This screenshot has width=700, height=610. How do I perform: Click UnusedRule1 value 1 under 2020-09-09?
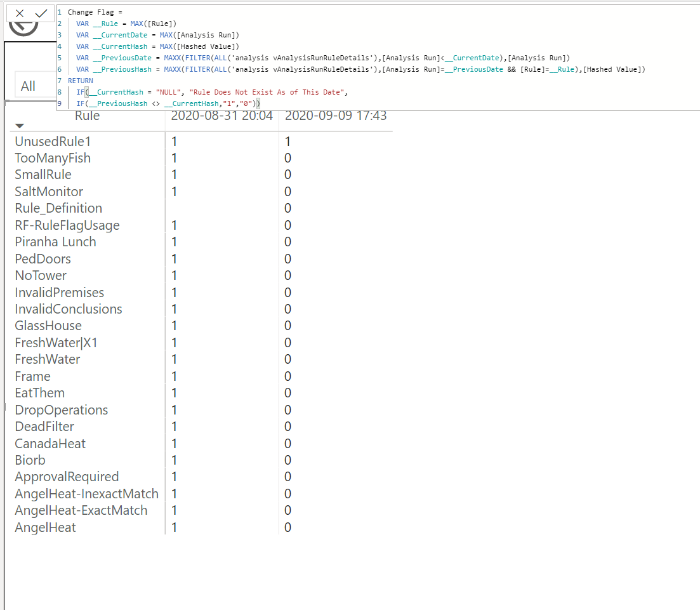288,142
